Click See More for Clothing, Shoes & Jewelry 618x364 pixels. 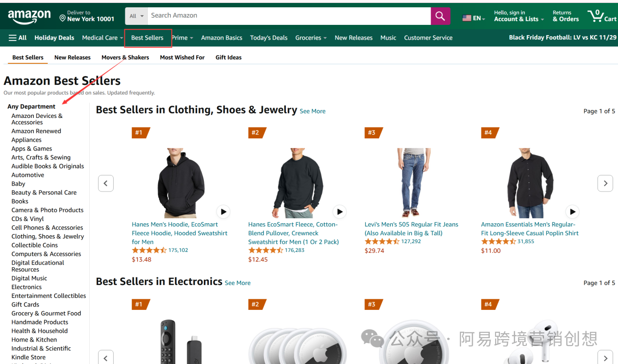pyautogui.click(x=312, y=111)
